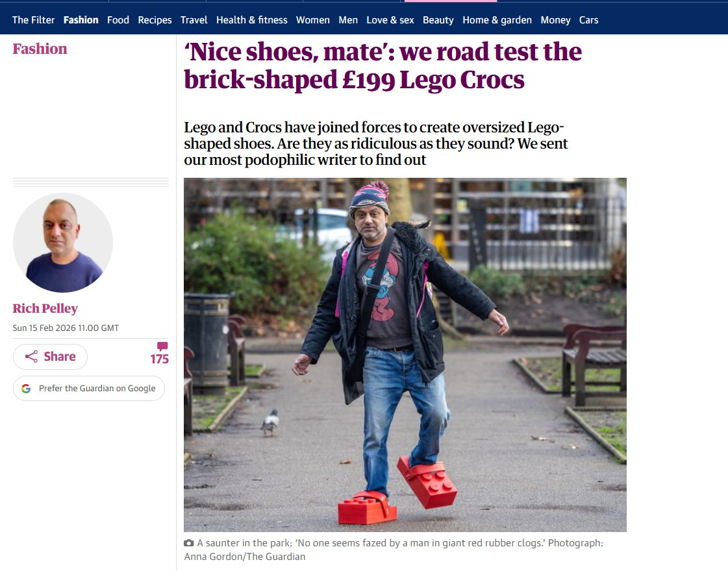The width and height of the screenshot is (728, 571).
Task: Click the Lego Crocs article photo
Action: [x=405, y=354]
